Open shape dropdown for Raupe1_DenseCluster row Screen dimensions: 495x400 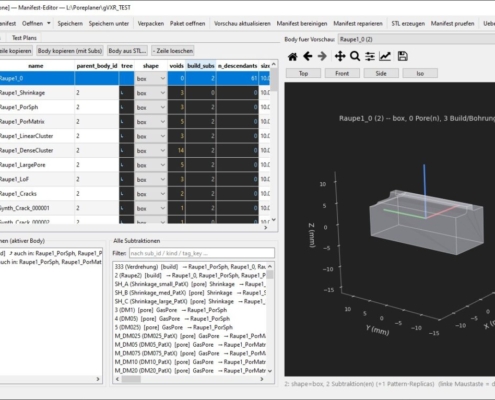tap(151, 151)
